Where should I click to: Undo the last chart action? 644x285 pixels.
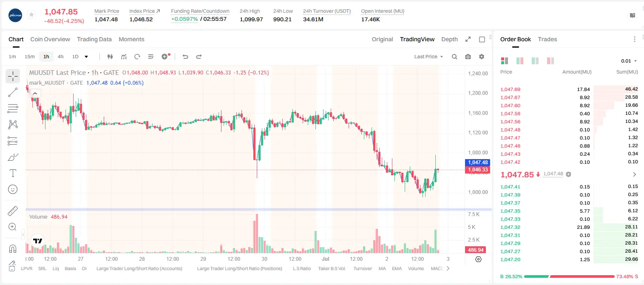(x=185, y=57)
